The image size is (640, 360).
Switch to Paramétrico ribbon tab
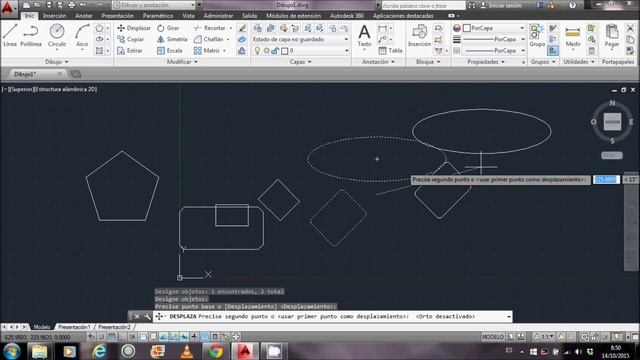158,16
